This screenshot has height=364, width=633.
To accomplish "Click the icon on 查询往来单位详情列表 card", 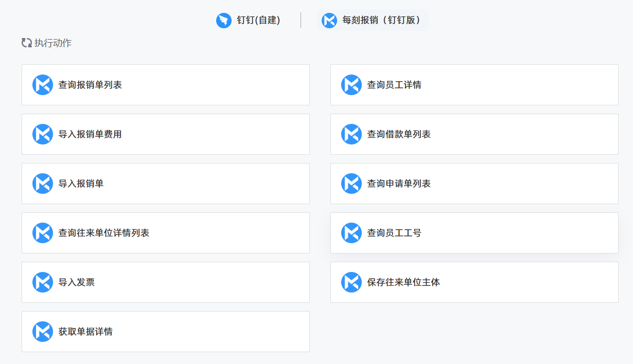I will (x=43, y=233).
